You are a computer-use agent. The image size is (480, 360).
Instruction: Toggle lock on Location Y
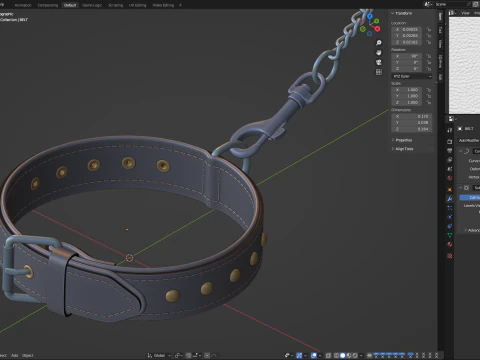pyautogui.click(x=429, y=36)
